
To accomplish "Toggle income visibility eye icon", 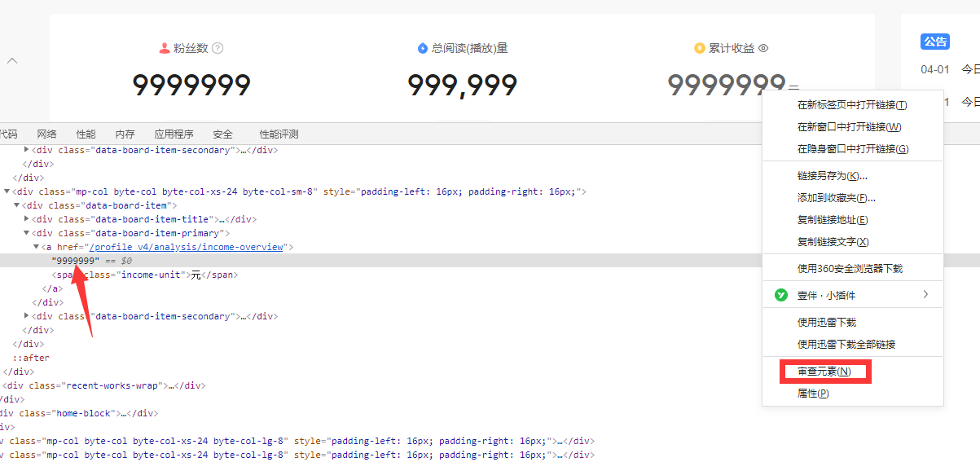I will (x=763, y=48).
